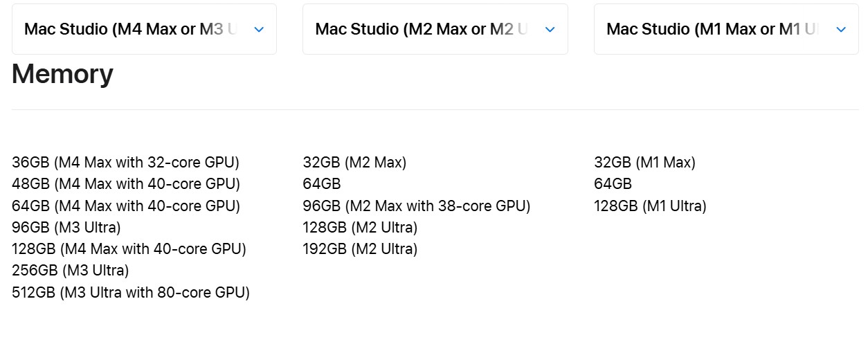Open the Mac Studio M1 Max model dropdown
The image size is (868, 344).
pos(713,29)
